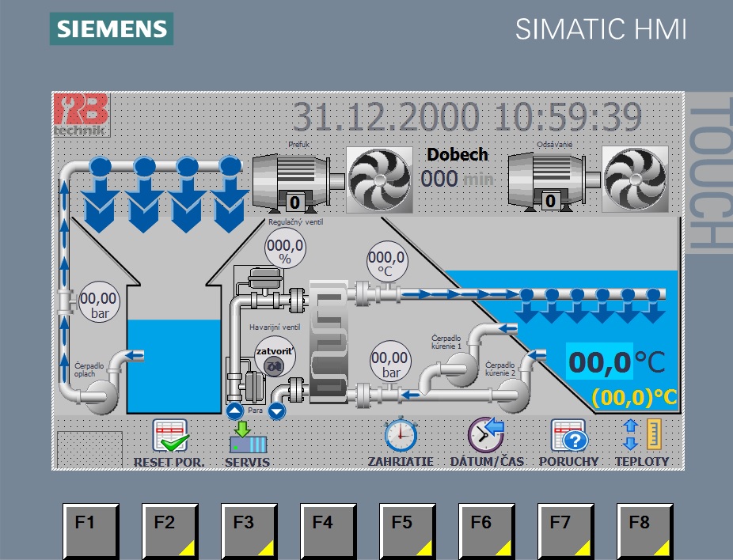Toggle the Havarijní ventil zatvoriť button
733x560 pixels.
coord(274,358)
